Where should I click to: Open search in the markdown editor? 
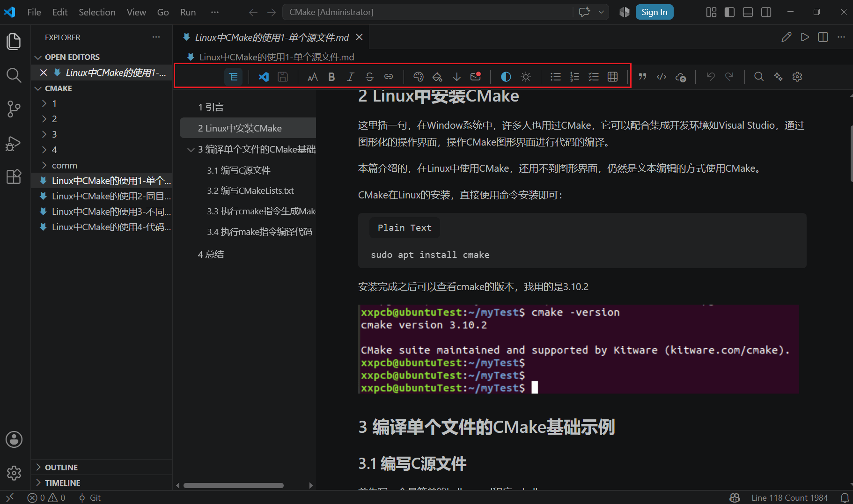pos(759,77)
